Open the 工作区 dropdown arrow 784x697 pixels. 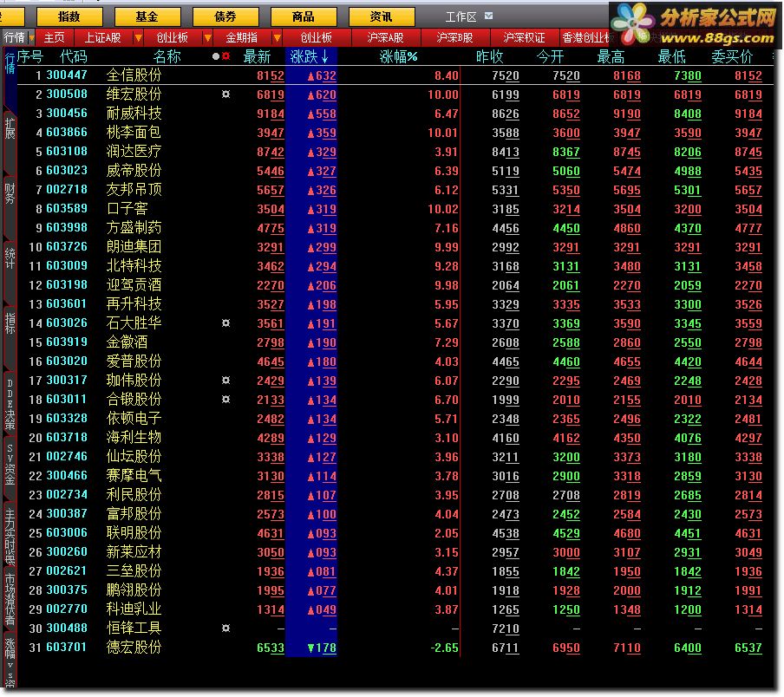point(488,16)
